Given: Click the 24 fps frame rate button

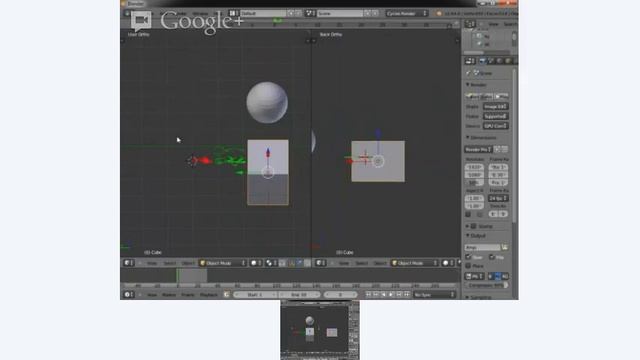Looking at the screenshot, I should pos(498,198).
